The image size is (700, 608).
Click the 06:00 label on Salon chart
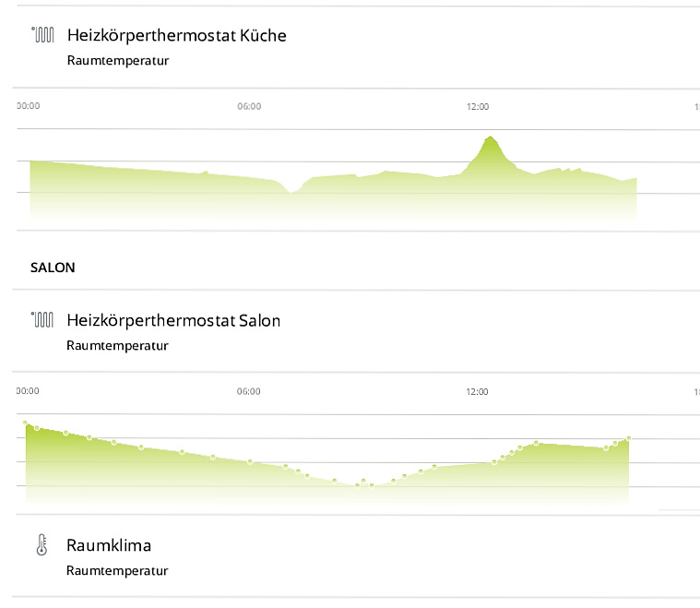tap(249, 391)
